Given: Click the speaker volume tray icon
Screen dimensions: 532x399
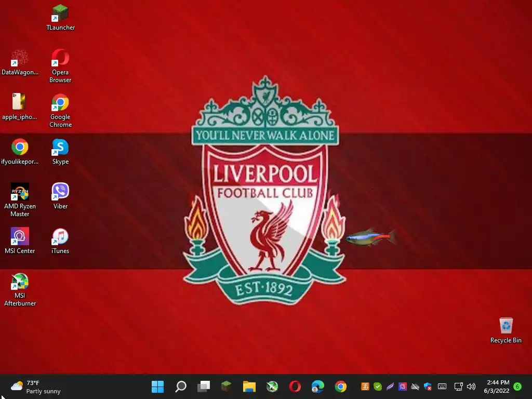Looking at the screenshot, I should tap(471, 387).
